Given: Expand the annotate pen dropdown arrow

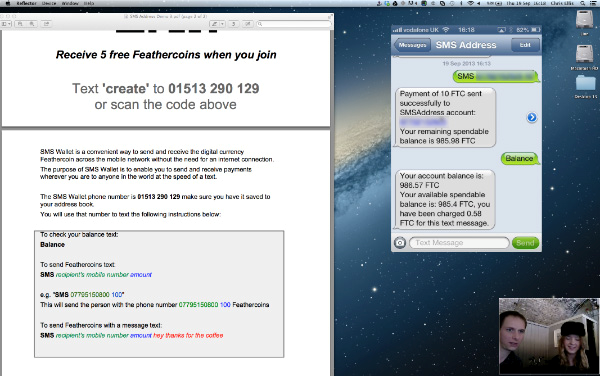Looking at the screenshot, I should (x=222, y=24).
